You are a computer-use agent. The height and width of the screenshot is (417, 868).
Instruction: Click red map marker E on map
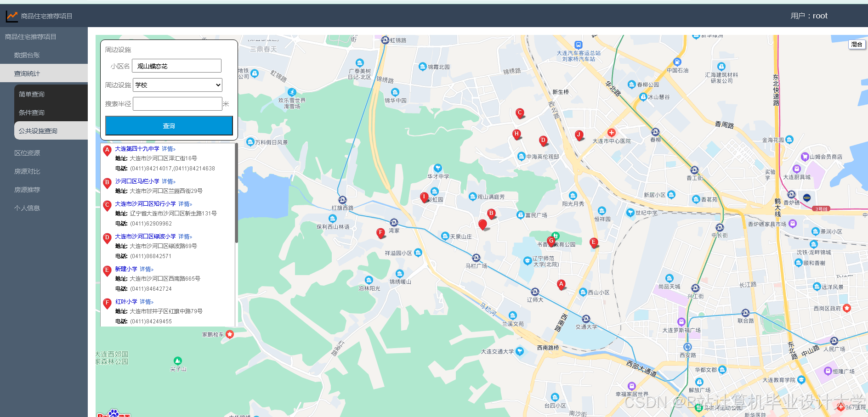[x=594, y=243]
